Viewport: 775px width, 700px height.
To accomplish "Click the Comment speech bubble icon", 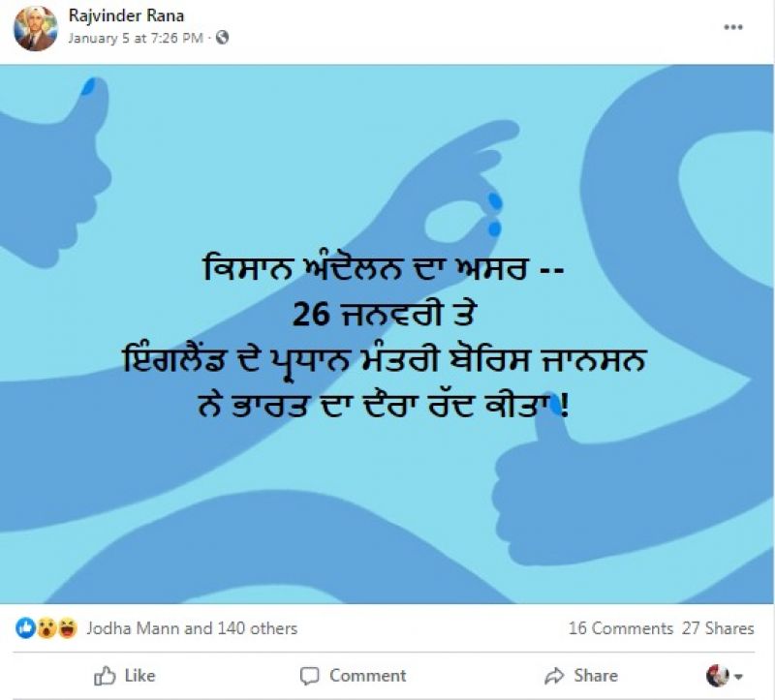I will click(x=309, y=676).
